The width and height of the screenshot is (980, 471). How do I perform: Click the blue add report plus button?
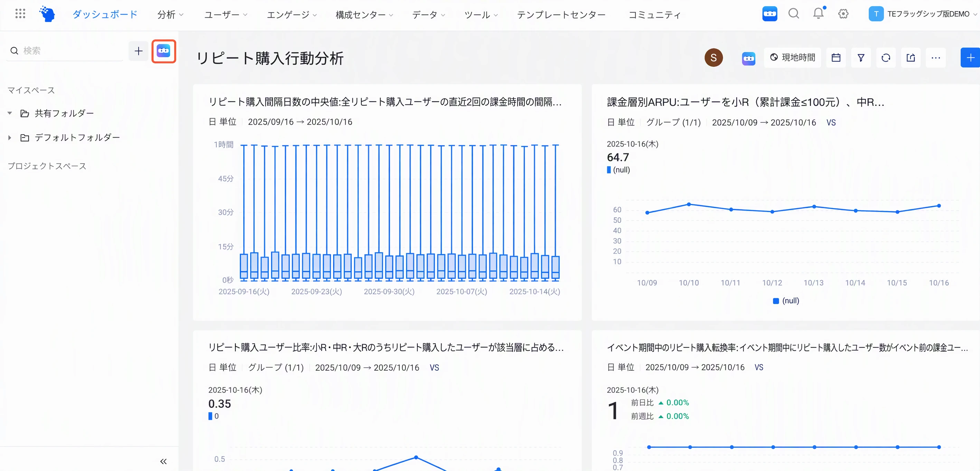tap(970, 58)
